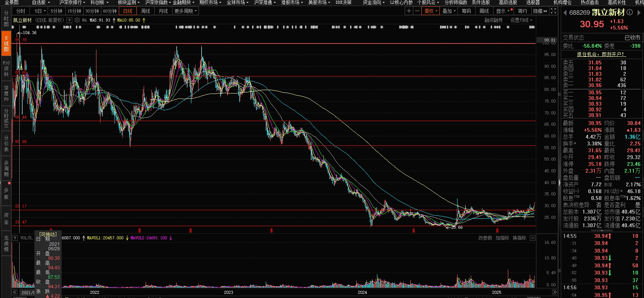Click the 换指标 button
The height and width of the screenshot is (298, 644).
(x=519, y=238)
